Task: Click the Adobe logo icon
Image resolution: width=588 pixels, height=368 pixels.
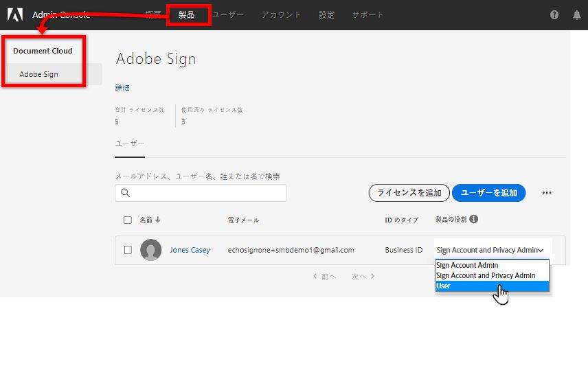Action: [x=14, y=14]
